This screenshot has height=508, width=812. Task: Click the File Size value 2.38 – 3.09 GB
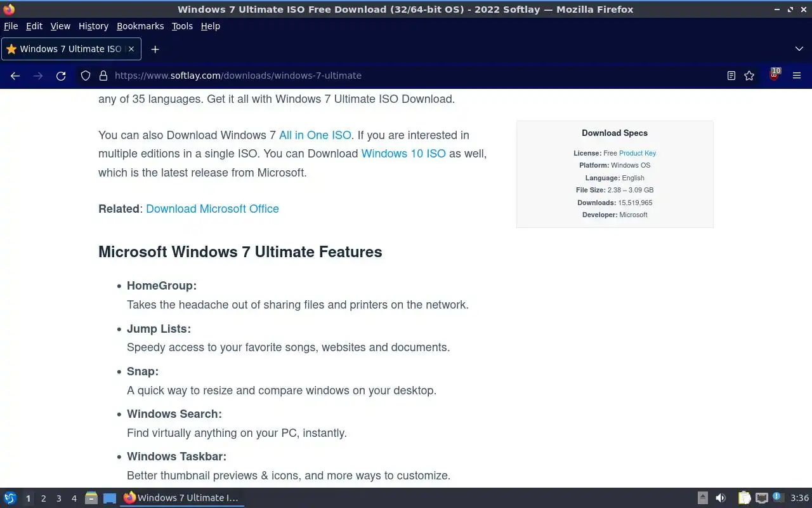coord(631,190)
